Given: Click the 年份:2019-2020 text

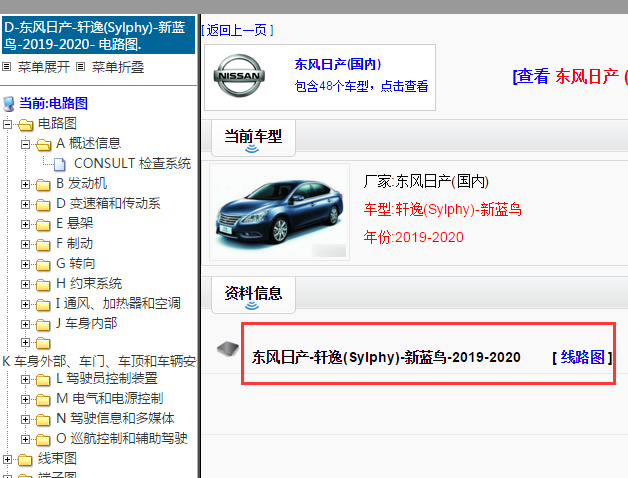Looking at the screenshot, I should (413, 237).
